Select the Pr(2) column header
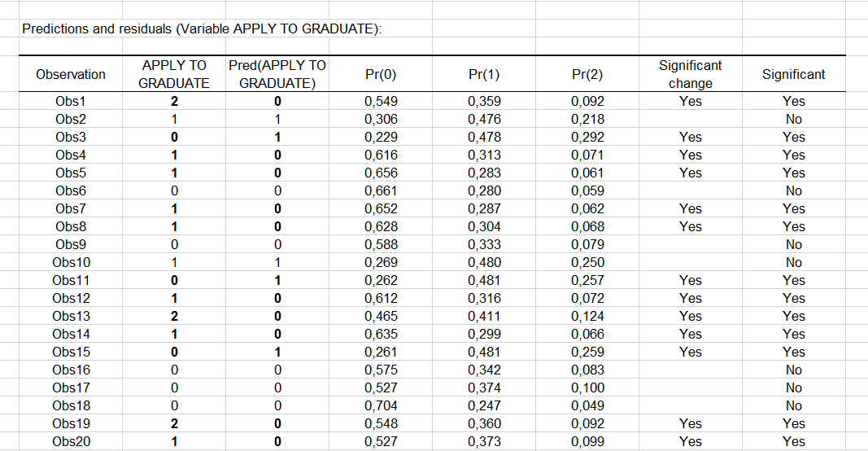868x451 pixels. pyautogui.click(x=587, y=75)
